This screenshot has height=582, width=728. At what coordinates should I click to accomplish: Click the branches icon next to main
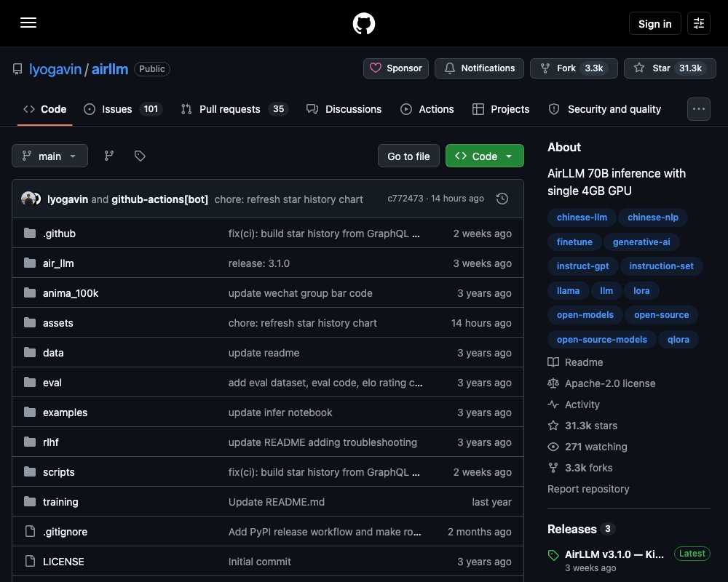109,156
